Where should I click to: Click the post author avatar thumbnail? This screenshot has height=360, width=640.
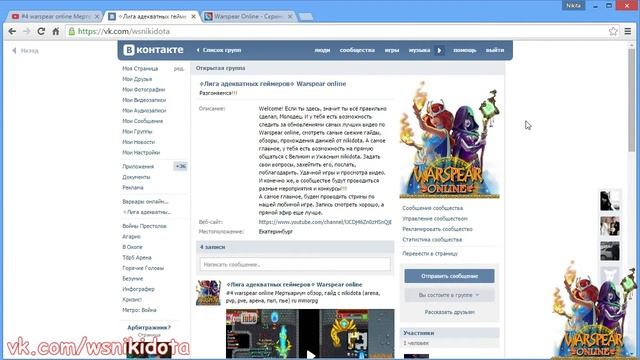208,293
